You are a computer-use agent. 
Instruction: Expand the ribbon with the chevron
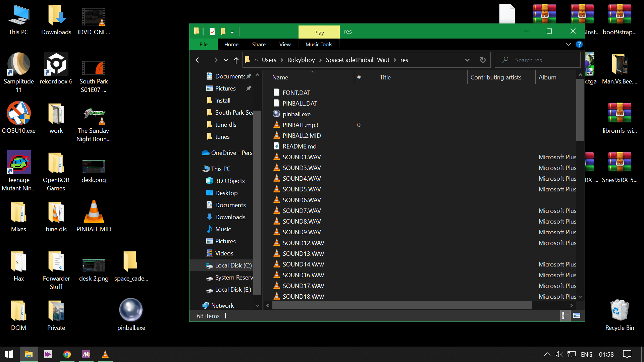568,44
